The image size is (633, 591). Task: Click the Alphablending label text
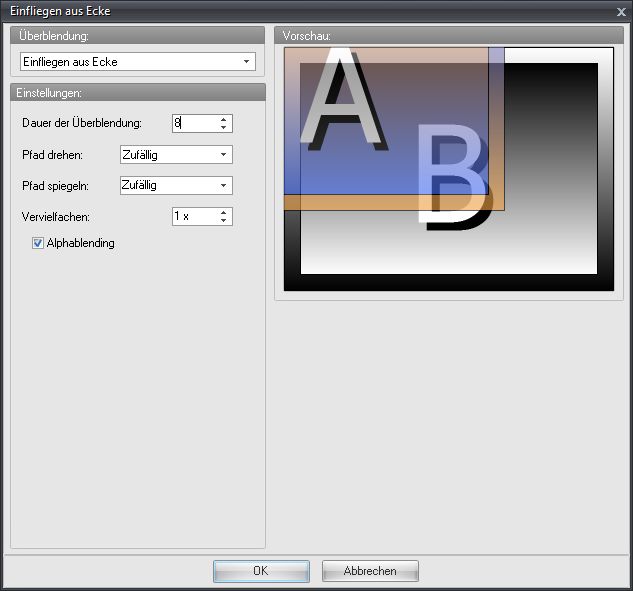coord(81,243)
